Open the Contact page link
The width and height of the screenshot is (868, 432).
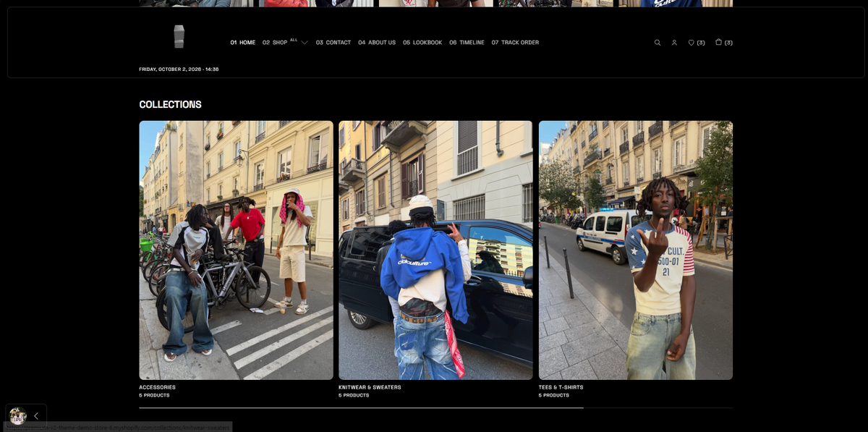click(333, 43)
